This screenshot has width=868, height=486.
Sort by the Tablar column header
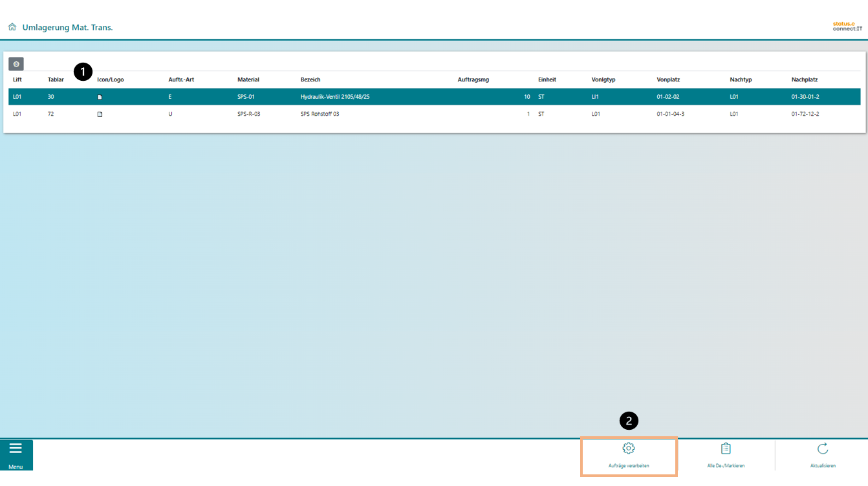[x=56, y=79]
